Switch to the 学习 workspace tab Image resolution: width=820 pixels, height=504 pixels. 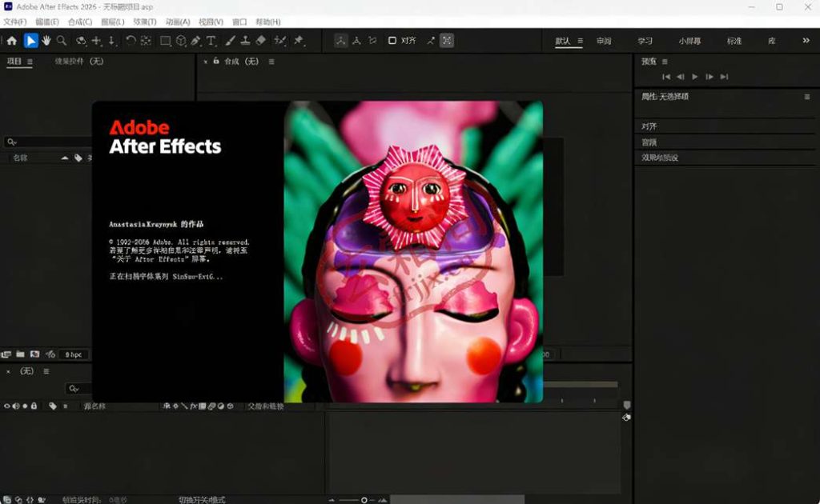coord(645,41)
